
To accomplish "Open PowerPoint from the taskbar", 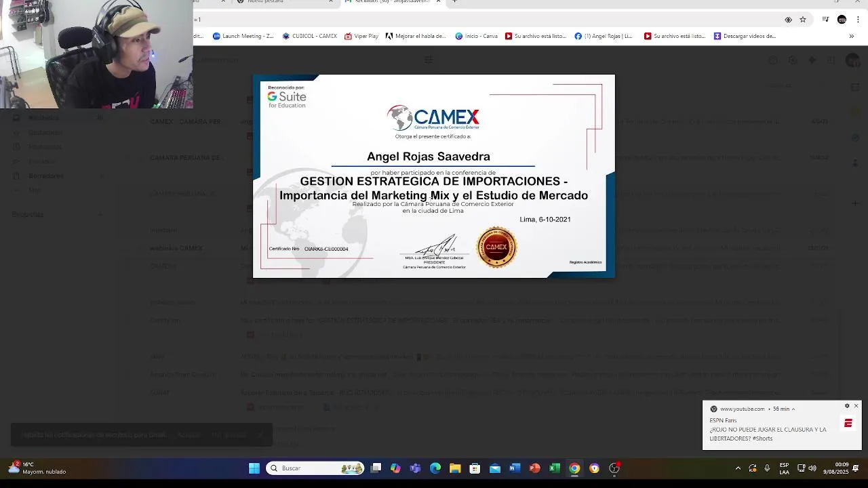I will pyautogui.click(x=534, y=468).
